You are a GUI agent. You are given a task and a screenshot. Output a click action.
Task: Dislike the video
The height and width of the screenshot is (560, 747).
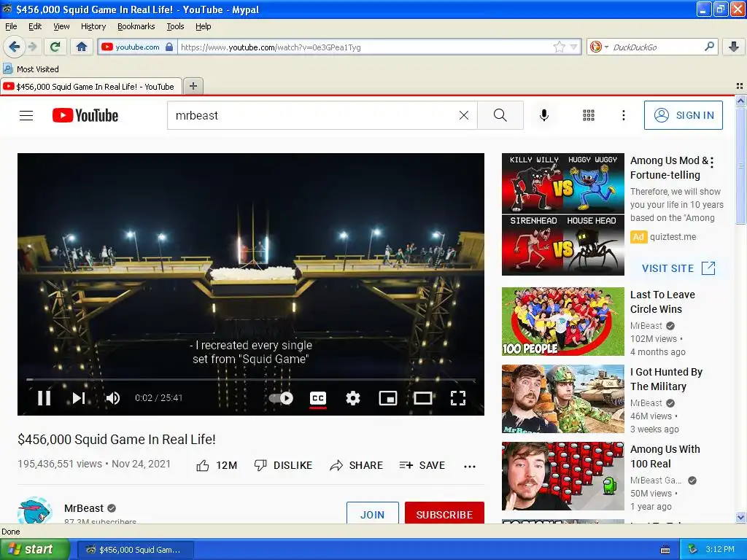tap(283, 465)
